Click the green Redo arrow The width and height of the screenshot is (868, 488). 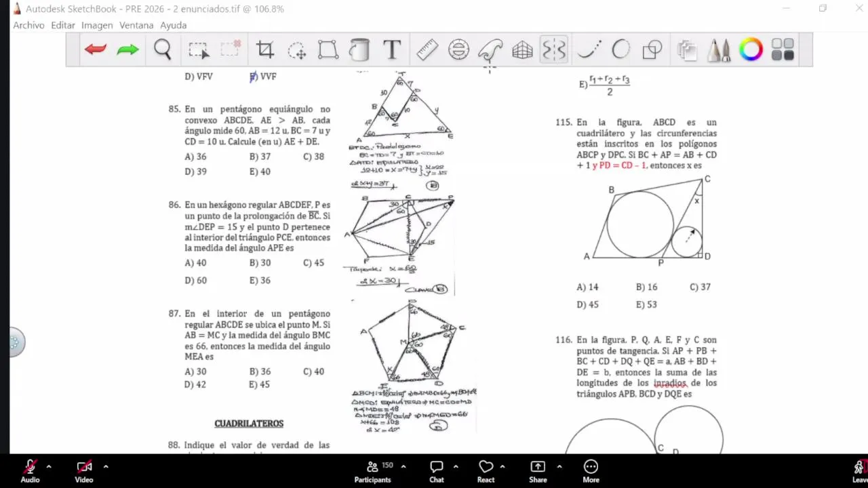click(127, 49)
